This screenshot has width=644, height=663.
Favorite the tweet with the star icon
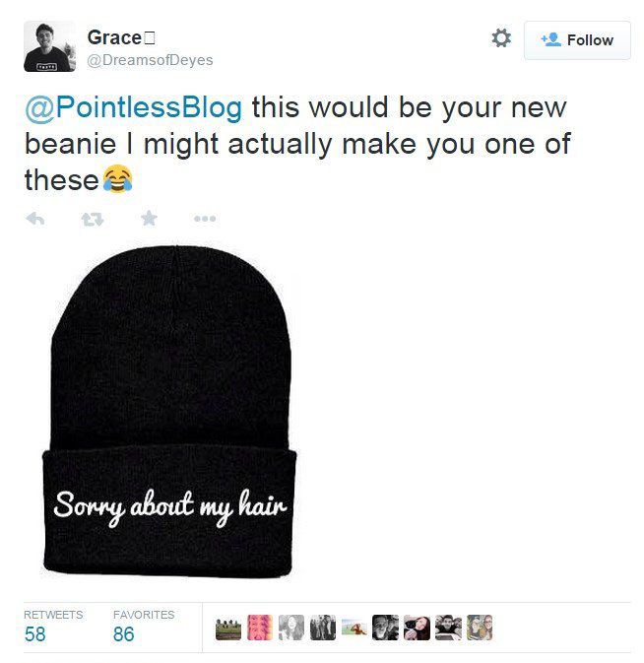coord(149,219)
